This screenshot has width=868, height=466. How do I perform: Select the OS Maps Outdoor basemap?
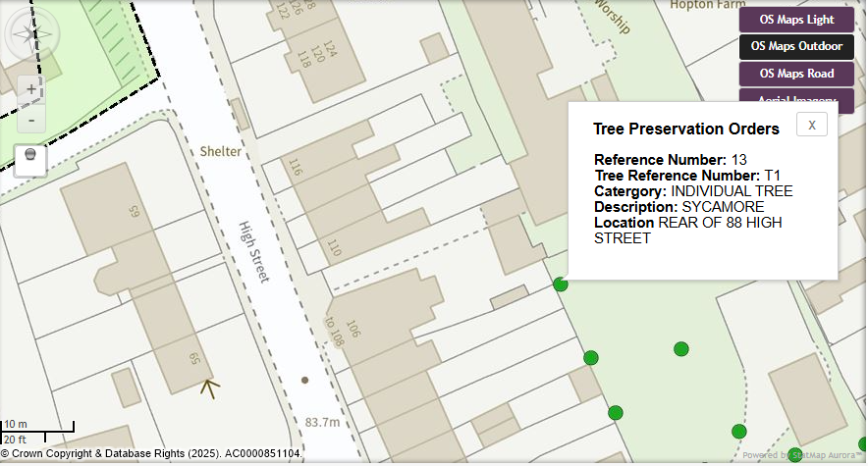[x=796, y=46]
